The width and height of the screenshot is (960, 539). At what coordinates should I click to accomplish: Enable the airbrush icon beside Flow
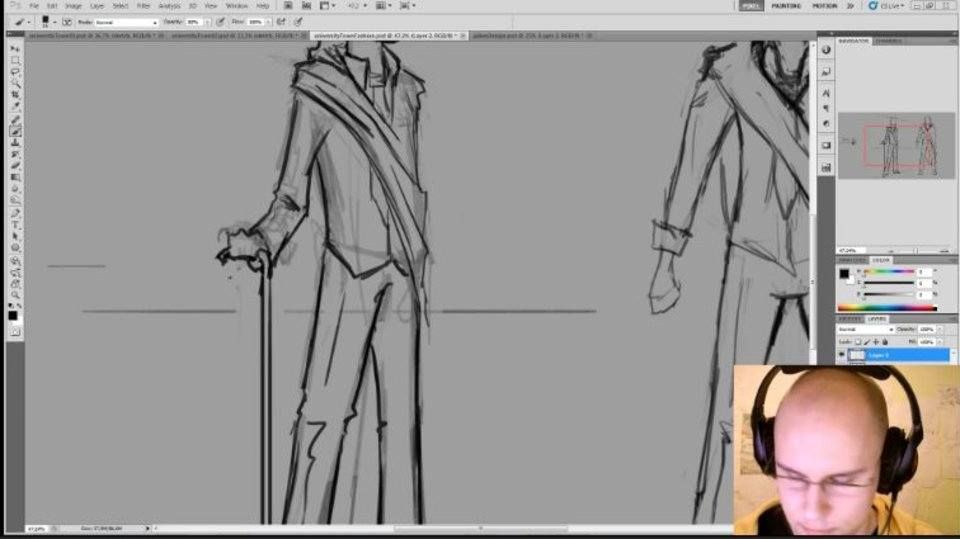[x=281, y=21]
